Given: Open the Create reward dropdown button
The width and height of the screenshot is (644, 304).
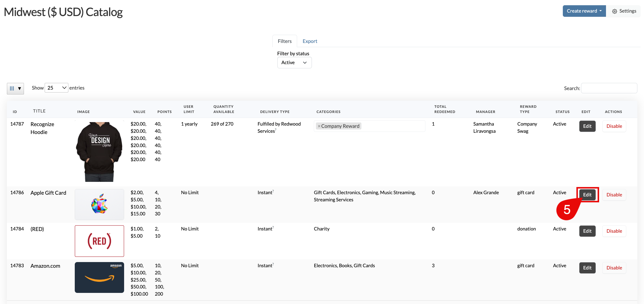Looking at the screenshot, I should pyautogui.click(x=584, y=11).
